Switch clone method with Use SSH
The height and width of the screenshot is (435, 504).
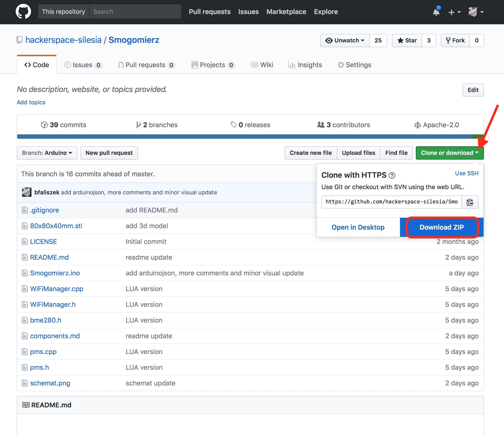point(467,173)
